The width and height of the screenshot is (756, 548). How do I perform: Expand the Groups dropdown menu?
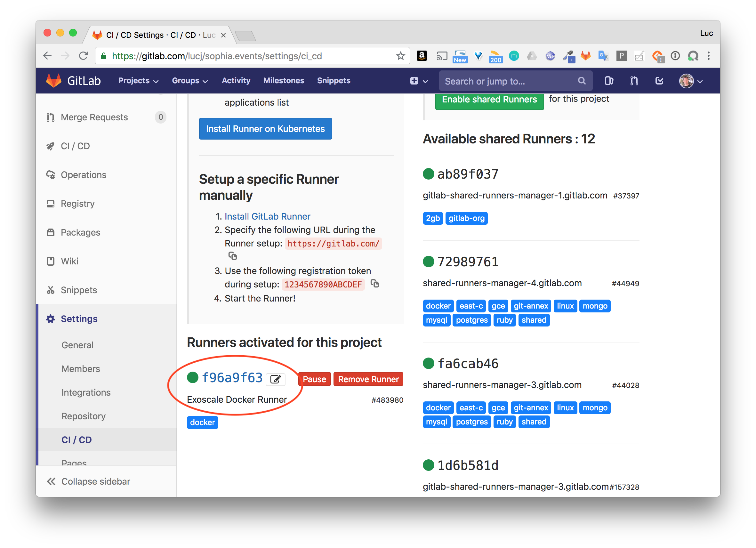tap(190, 81)
